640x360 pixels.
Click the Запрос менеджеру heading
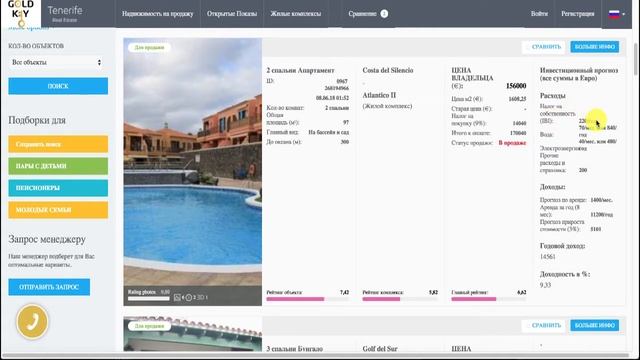[x=47, y=239]
